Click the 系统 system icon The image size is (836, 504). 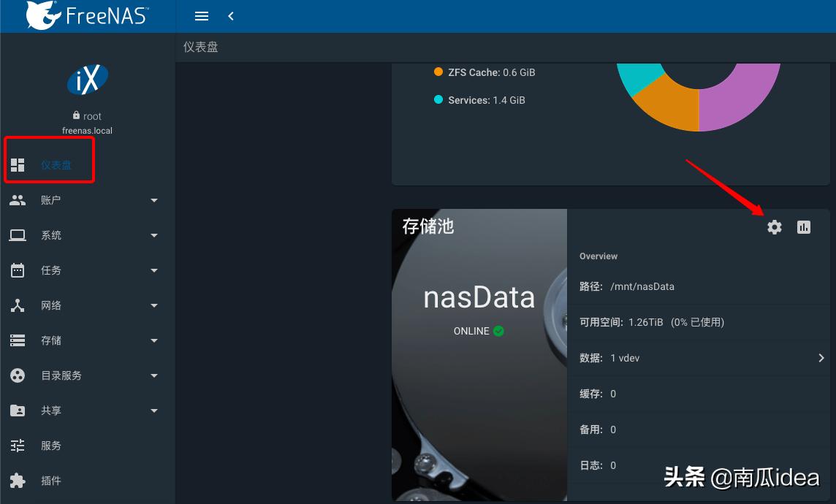click(18, 234)
